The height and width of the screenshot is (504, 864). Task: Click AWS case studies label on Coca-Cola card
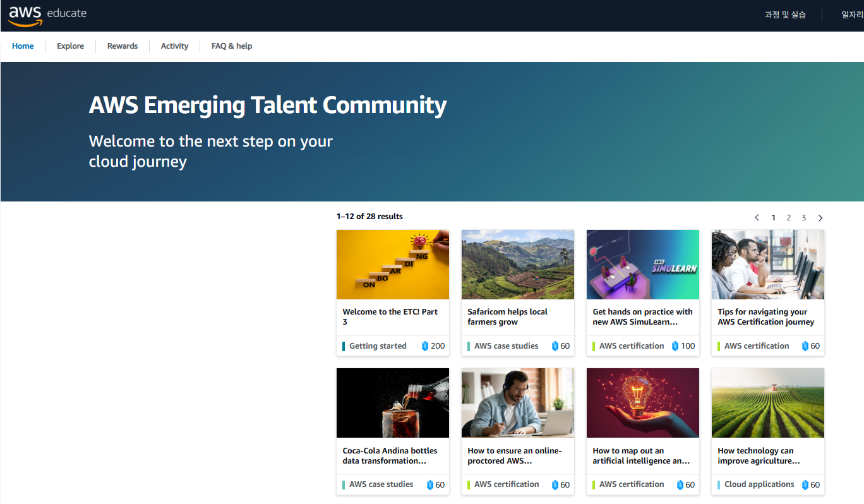[381, 484]
